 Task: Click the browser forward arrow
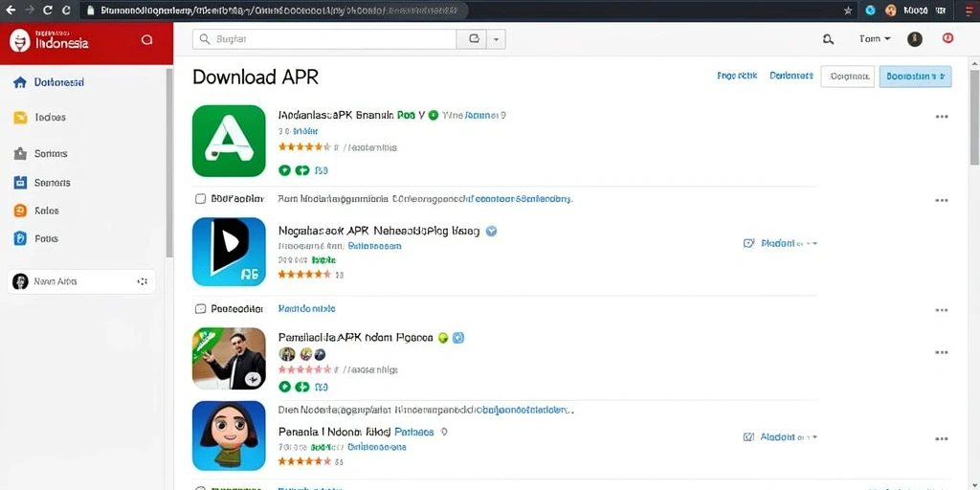[30, 10]
